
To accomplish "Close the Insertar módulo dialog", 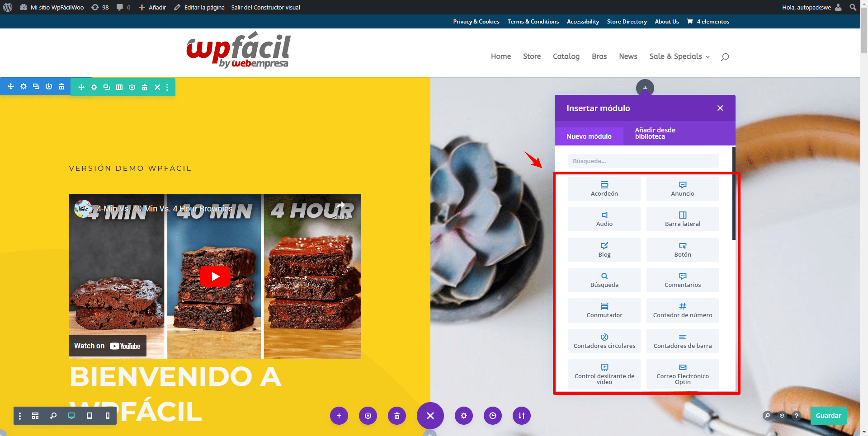I will click(720, 108).
